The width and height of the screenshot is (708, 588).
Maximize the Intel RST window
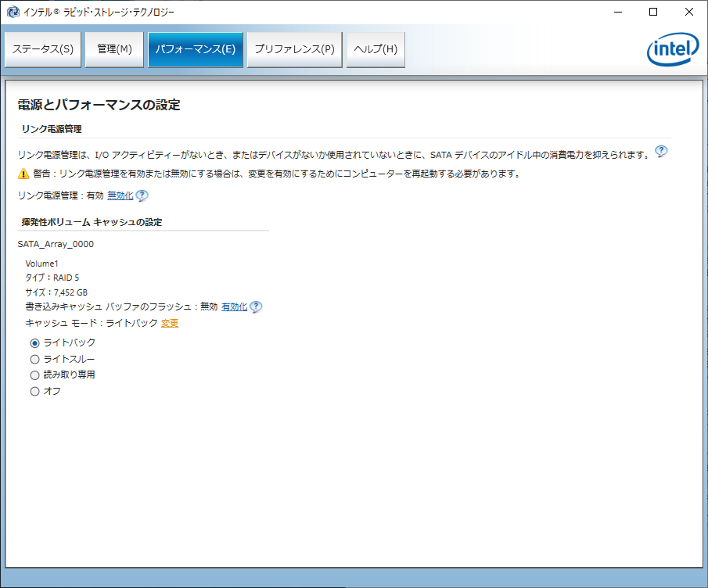pyautogui.click(x=653, y=12)
